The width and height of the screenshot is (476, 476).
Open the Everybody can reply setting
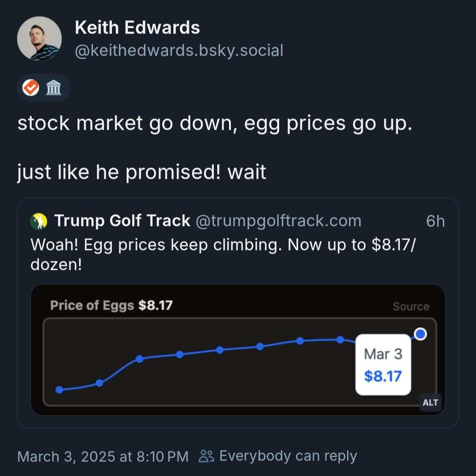point(278,456)
